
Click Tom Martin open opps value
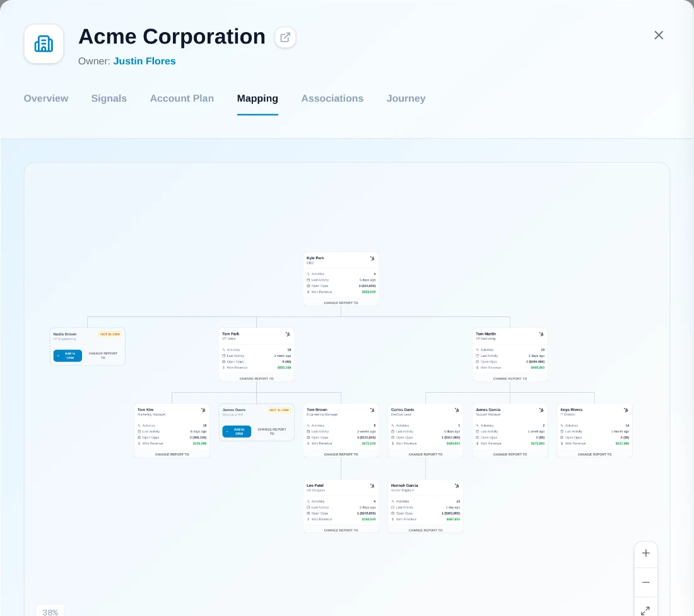coord(535,362)
